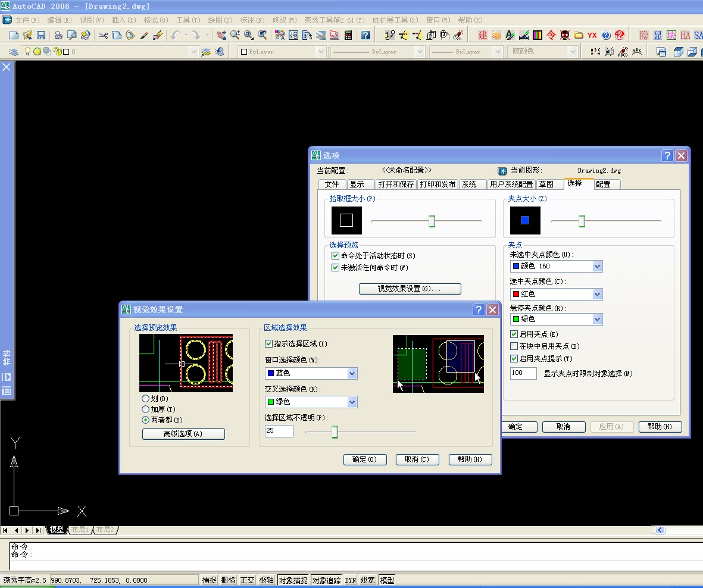Click the Match Properties brush icon
This screenshot has width=703, height=588.
144,35
